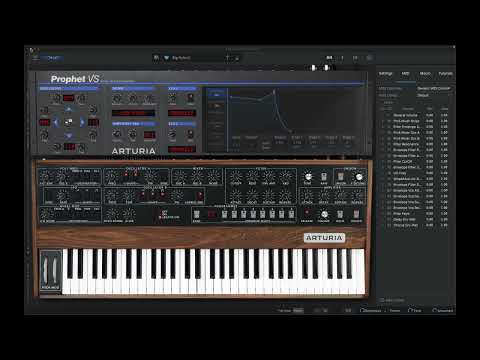Click the Tune knob on Prophet 5 panel
This screenshot has width=480, height=360.
pyautogui.click(x=308, y=176)
